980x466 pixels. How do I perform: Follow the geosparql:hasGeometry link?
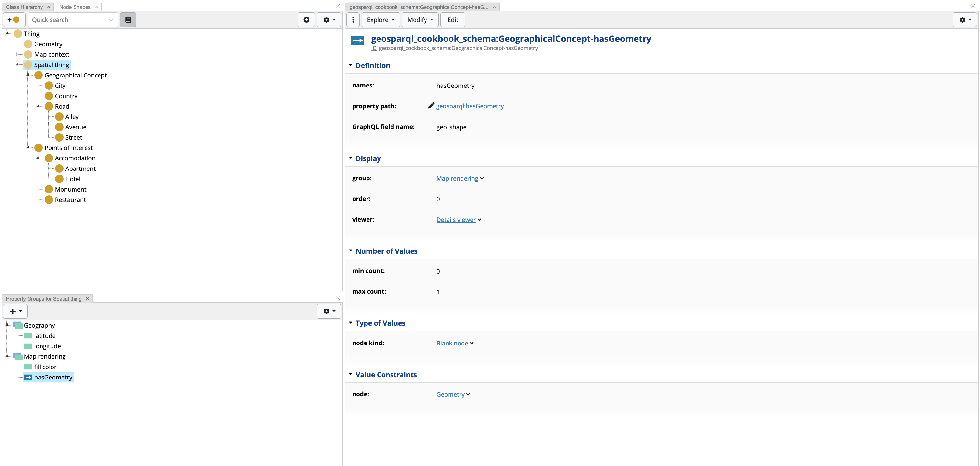point(470,106)
